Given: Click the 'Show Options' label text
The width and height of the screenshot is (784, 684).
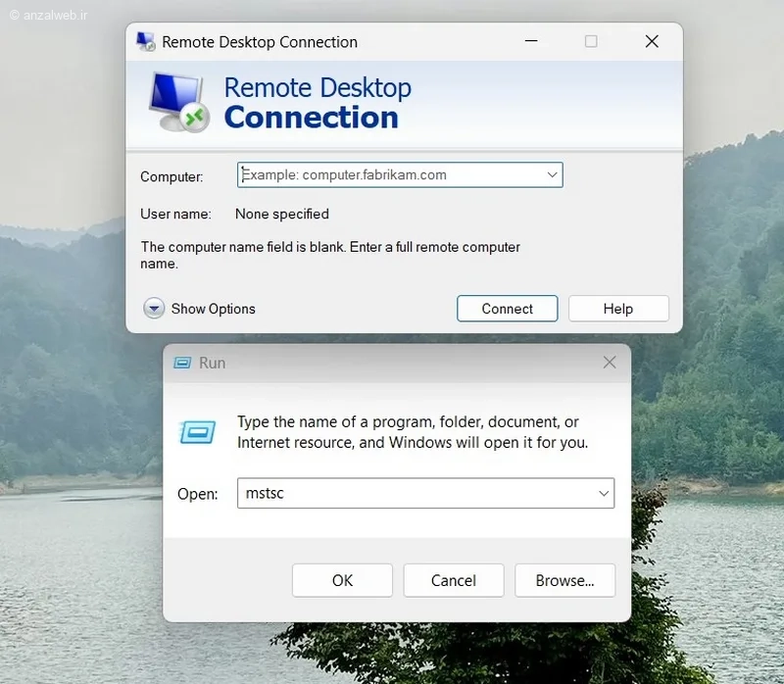Looking at the screenshot, I should click(x=214, y=309).
